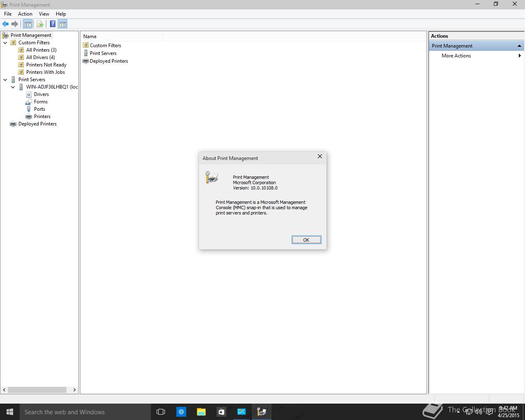Screen dimensions: 525x420
Task: Click the Export List toolbar icon
Action: 40,24
